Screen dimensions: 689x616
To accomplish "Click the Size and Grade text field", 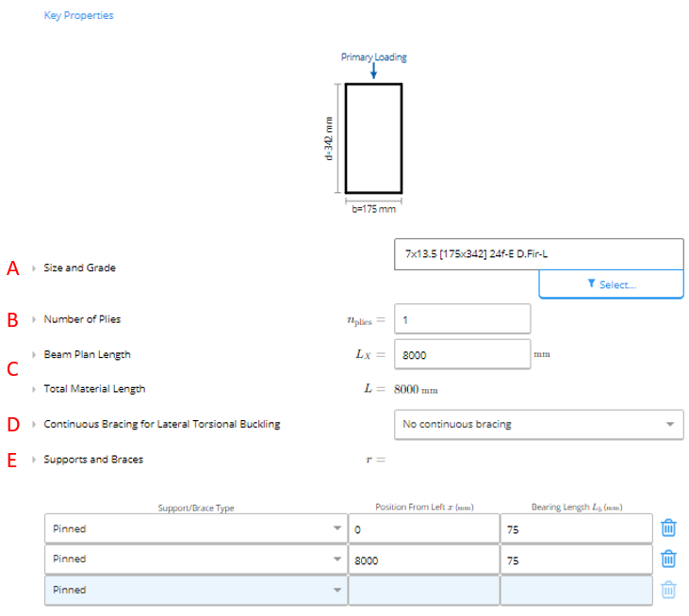I will (x=539, y=254).
